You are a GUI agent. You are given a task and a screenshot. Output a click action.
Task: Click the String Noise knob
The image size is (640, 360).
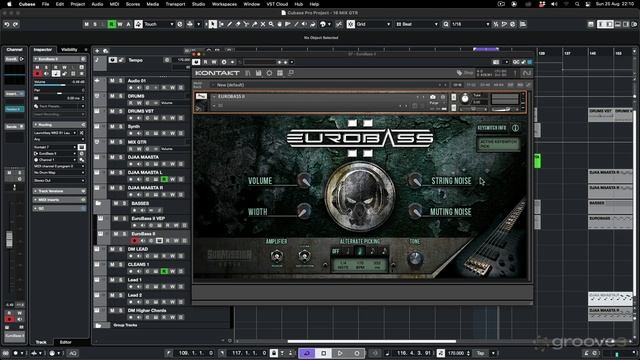click(x=415, y=180)
